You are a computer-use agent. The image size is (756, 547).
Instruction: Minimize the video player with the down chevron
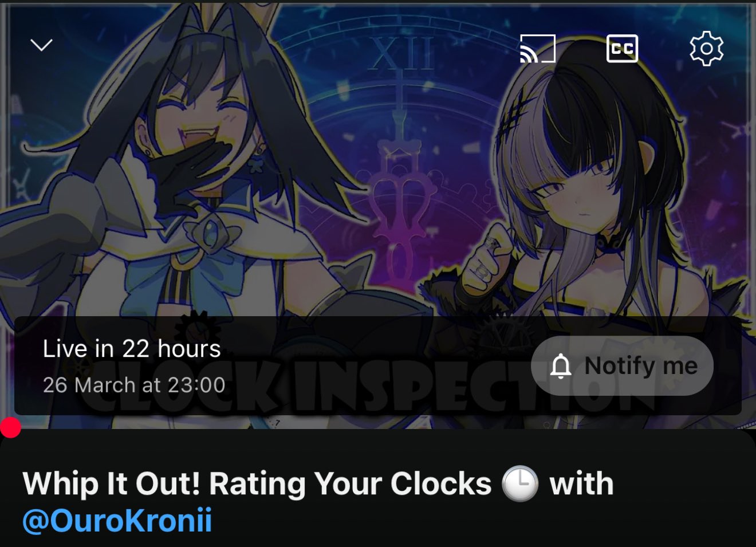[41, 45]
